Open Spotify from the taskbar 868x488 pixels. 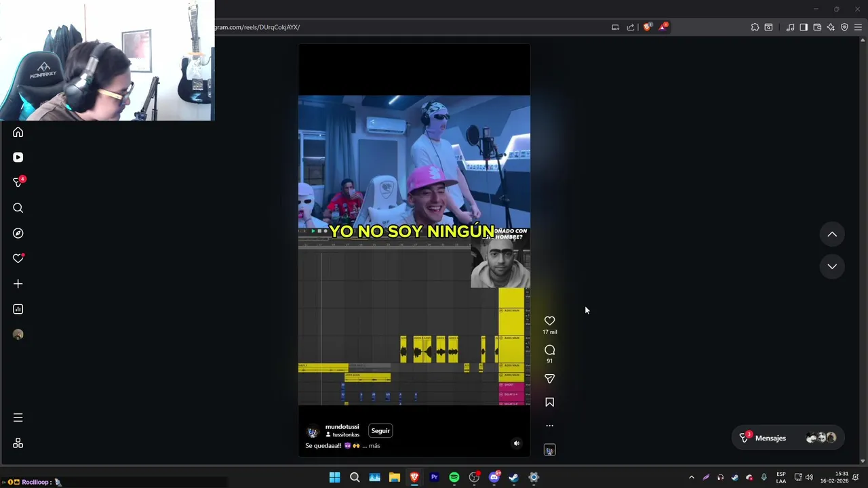pos(454,477)
